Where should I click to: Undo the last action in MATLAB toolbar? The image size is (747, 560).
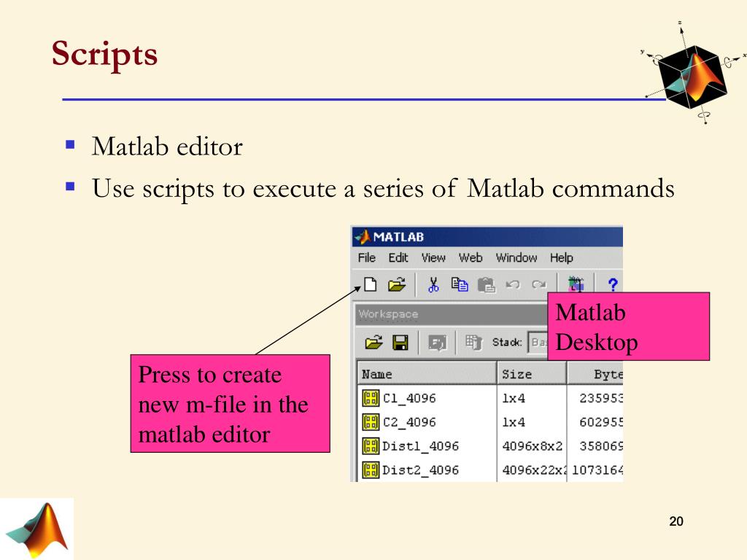coord(513,285)
